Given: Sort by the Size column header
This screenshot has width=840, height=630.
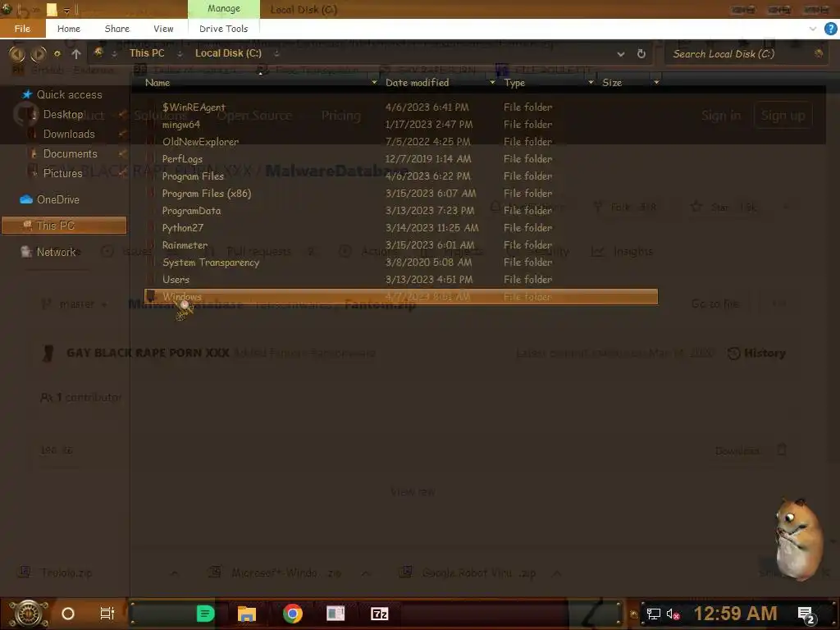Looking at the screenshot, I should point(612,83).
